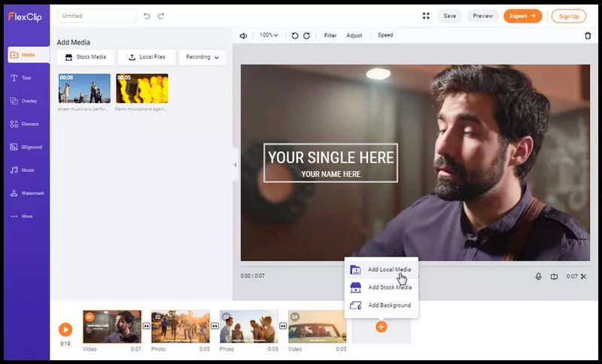Click the transition icon between clips 03 and 04
This screenshot has width=602, height=364.
[x=283, y=326]
